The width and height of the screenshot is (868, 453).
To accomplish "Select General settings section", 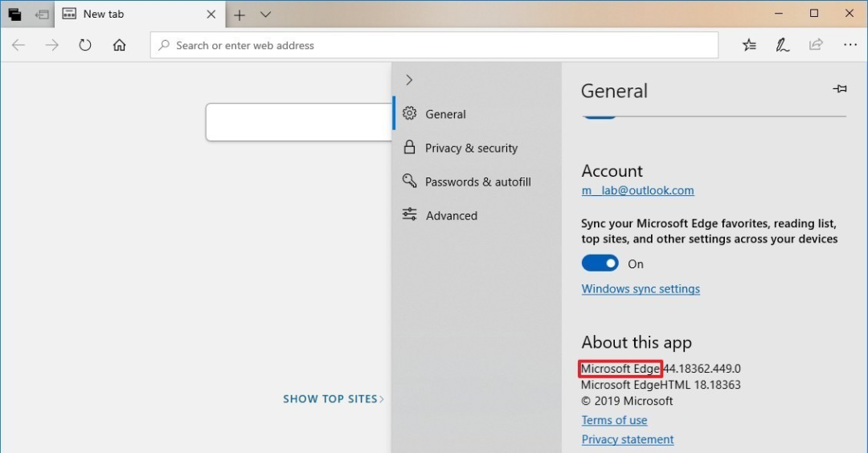I will (x=477, y=113).
